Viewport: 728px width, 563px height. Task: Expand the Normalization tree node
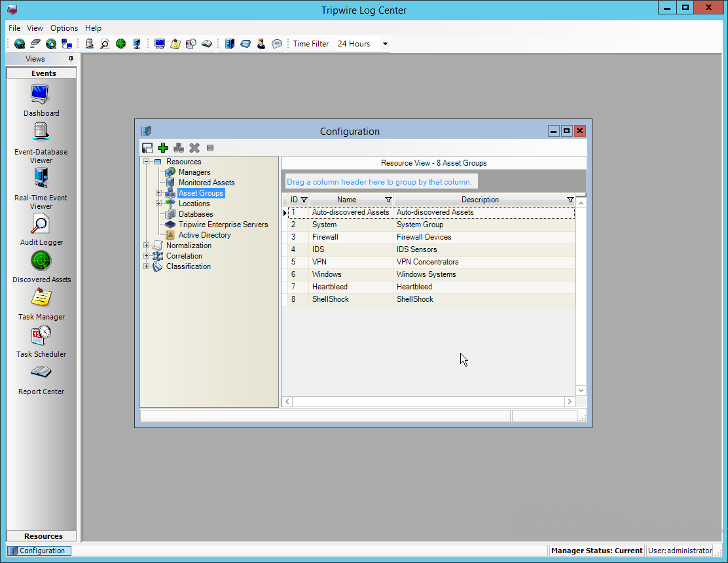146,245
